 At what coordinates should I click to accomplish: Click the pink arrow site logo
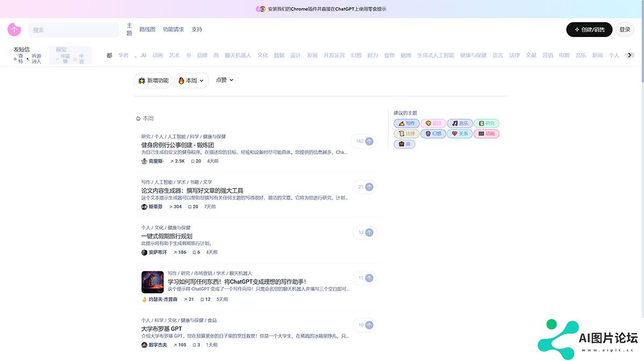[x=14, y=30]
